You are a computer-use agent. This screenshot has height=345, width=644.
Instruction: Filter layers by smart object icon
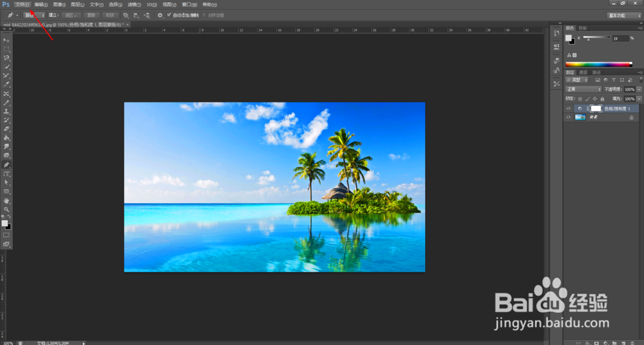click(630, 80)
